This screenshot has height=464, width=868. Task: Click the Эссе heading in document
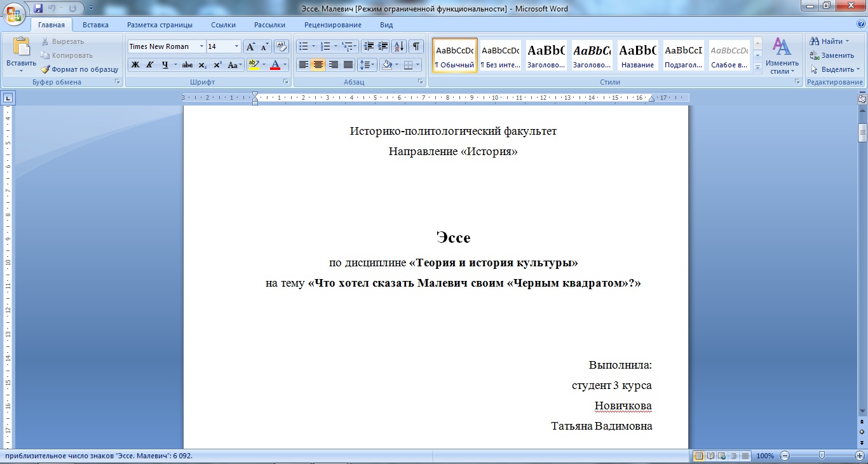coord(454,238)
